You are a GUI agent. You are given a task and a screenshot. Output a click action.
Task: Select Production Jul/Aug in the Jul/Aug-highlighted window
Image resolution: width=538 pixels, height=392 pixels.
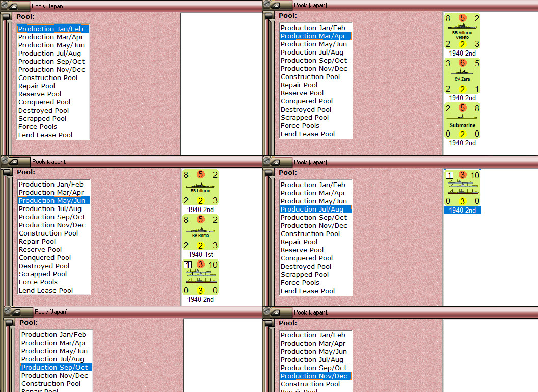[315, 210]
